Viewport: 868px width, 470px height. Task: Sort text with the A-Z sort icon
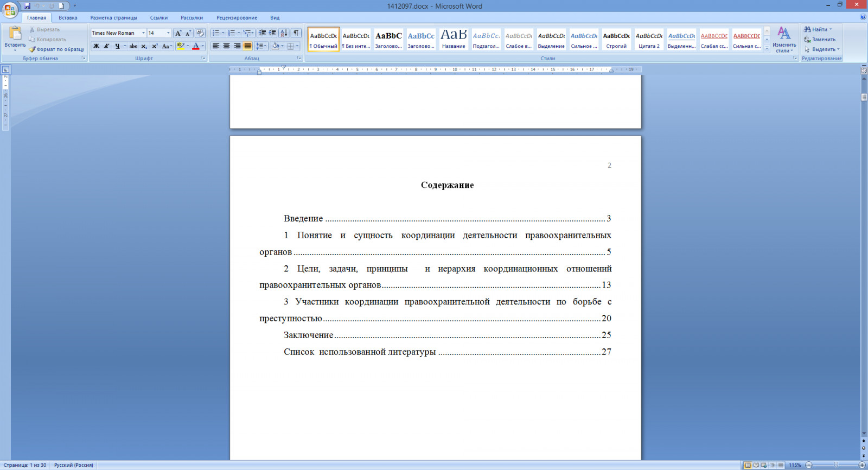click(284, 33)
